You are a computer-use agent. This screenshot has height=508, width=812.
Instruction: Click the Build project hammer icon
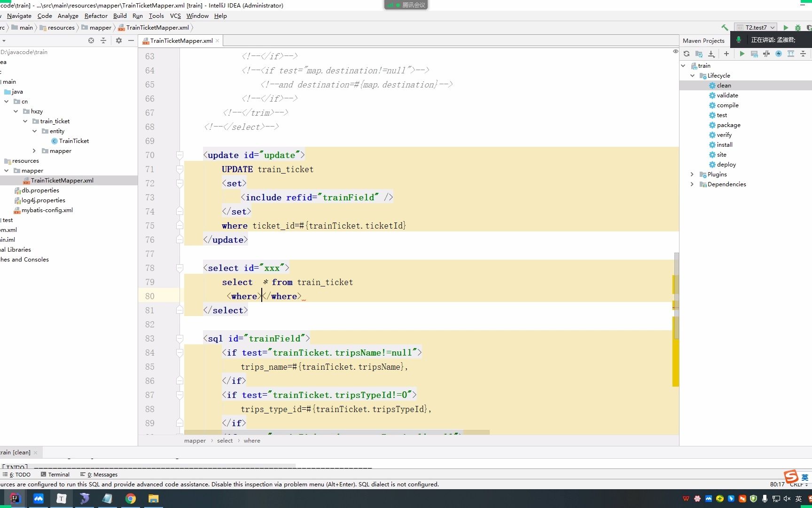click(x=724, y=28)
